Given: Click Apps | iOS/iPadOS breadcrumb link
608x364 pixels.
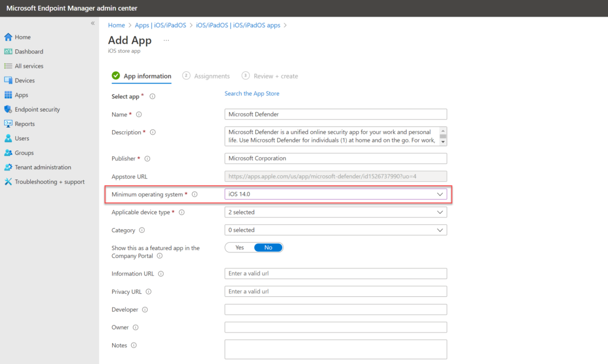Looking at the screenshot, I should [x=160, y=25].
